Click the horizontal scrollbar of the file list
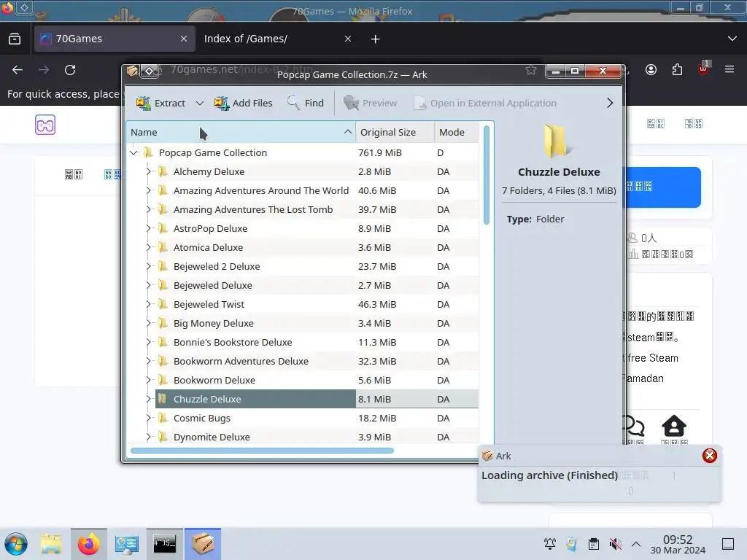This screenshot has width=747, height=560. 262,451
